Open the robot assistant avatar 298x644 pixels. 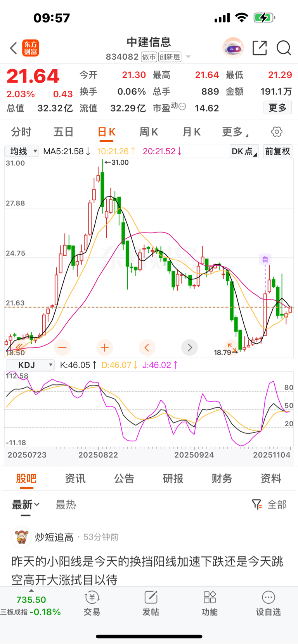tap(233, 48)
